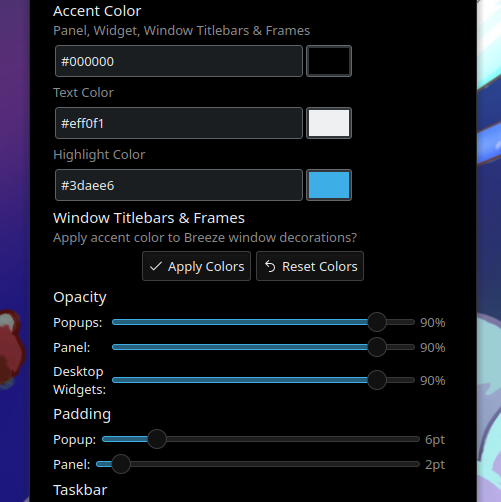The image size is (501, 502).
Task: Click the Text Color hex field #eff0f1
Action: tap(179, 123)
